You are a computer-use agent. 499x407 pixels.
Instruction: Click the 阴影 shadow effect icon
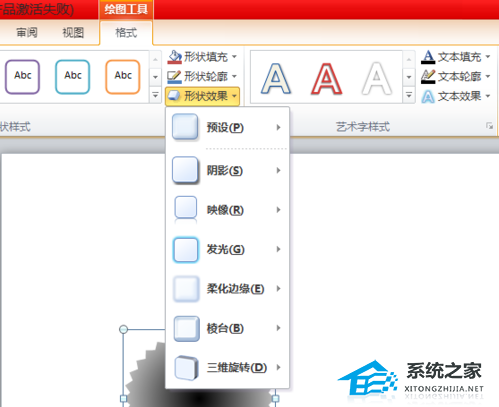pos(185,170)
